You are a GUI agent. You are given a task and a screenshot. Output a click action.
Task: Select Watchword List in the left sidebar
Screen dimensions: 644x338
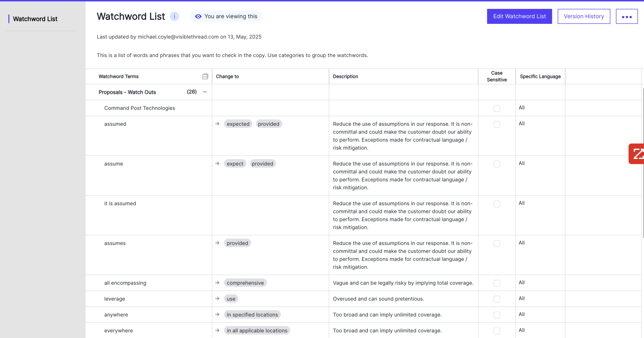(x=35, y=19)
